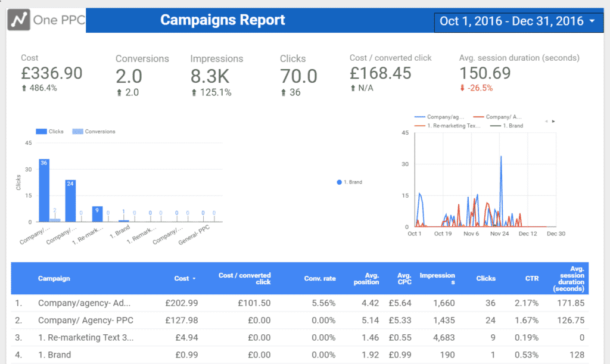Click the blue 1. Brand legend dot
The width and height of the screenshot is (610, 364).
(x=339, y=182)
